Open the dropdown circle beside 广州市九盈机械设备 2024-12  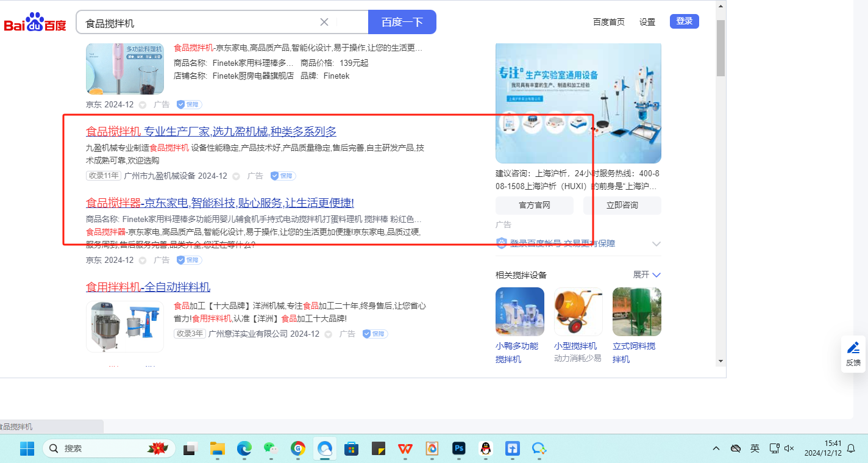tap(236, 176)
